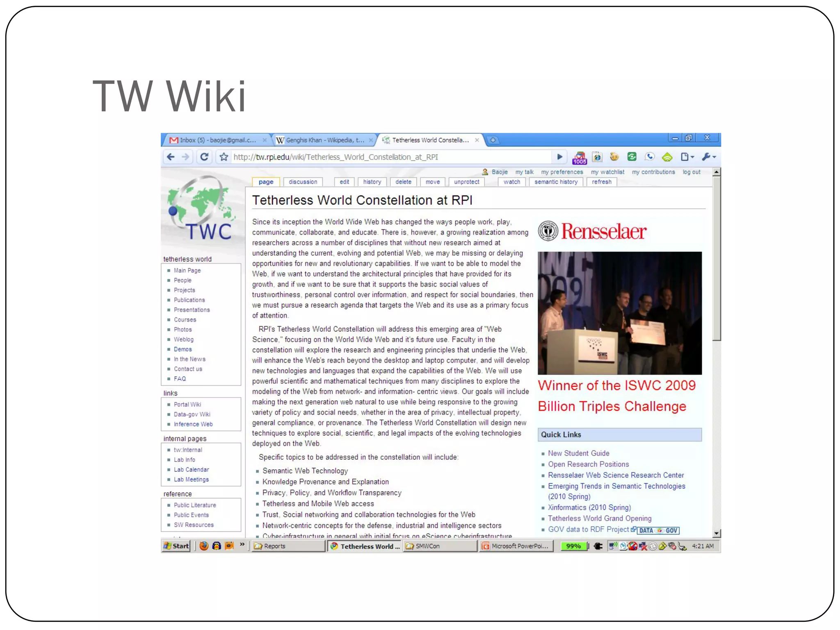Click the vertical scrollbar thumb
Viewport: 840px width, 630px height.
pos(717,259)
